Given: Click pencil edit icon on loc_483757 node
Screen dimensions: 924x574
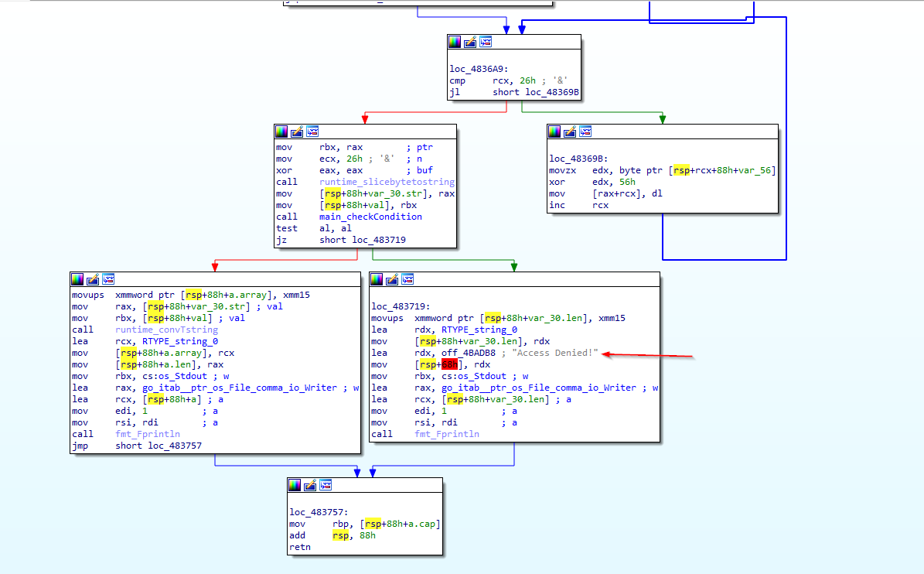Looking at the screenshot, I should [x=310, y=485].
